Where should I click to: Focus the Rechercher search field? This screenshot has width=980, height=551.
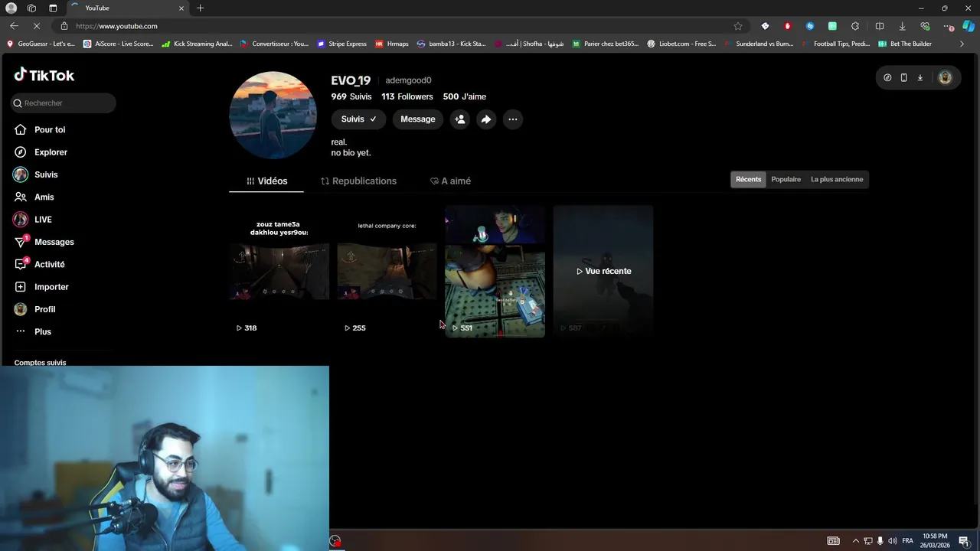(x=64, y=103)
